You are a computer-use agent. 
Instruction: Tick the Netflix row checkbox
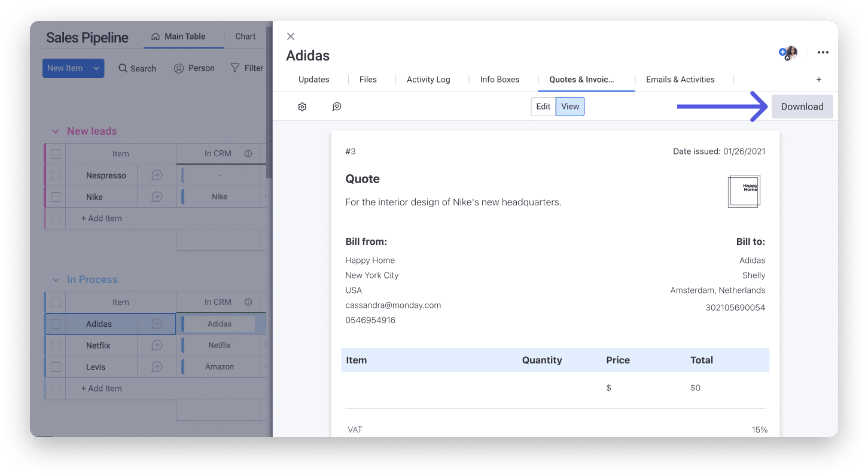coord(56,345)
